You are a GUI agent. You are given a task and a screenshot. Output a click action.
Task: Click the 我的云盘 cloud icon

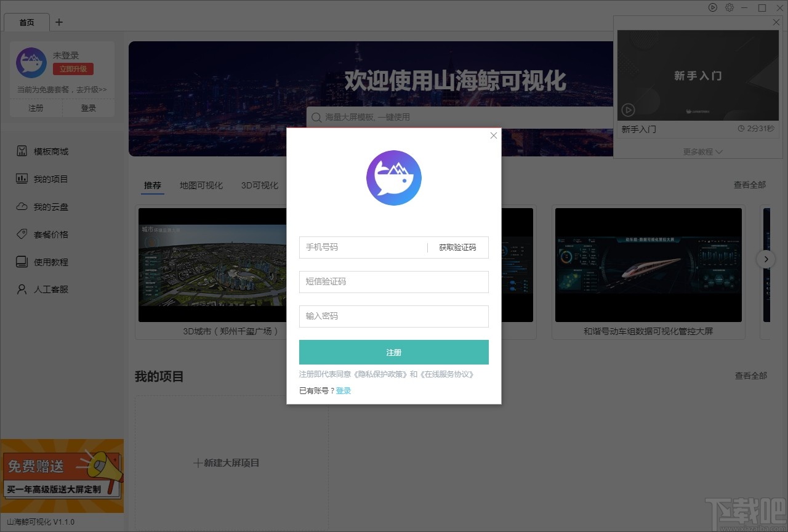point(22,207)
